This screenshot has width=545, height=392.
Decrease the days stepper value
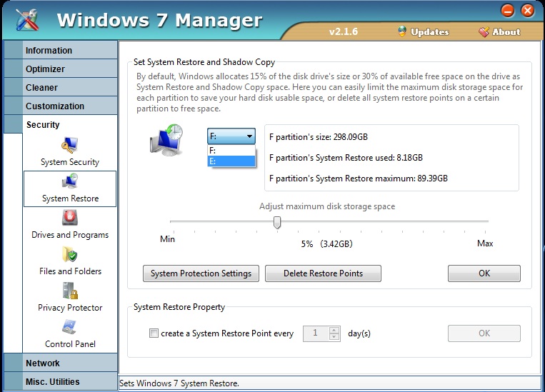point(334,337)
